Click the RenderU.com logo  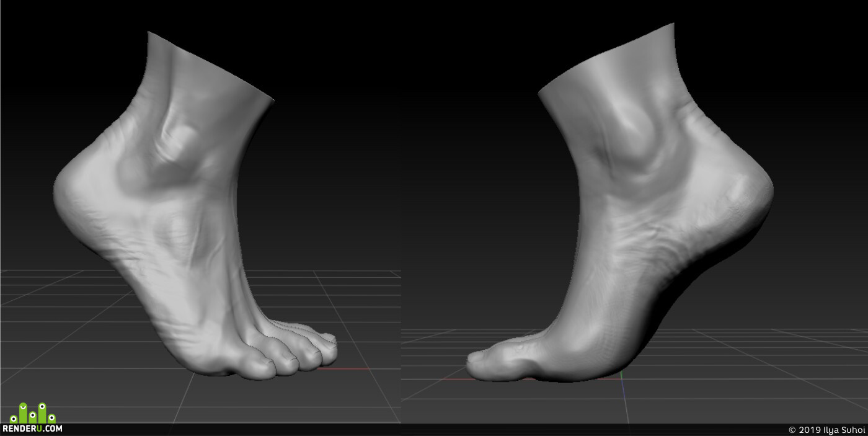click(x=32, y=418)
